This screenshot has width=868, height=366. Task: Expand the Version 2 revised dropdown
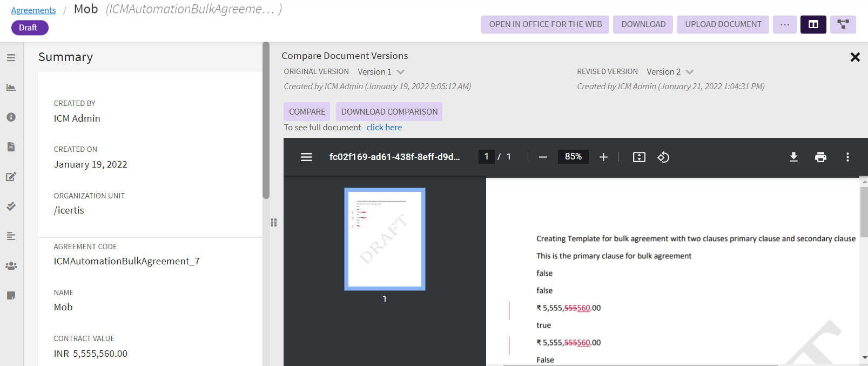689,72
